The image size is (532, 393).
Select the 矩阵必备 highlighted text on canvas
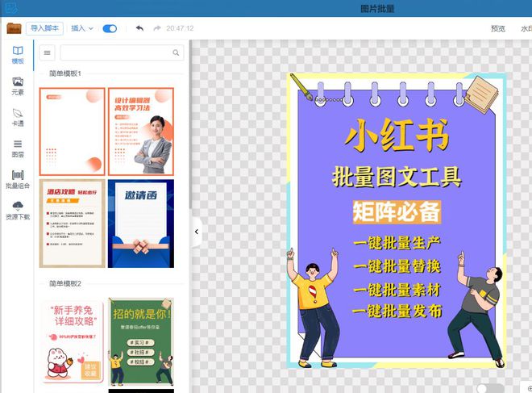[x=397, y=212]
